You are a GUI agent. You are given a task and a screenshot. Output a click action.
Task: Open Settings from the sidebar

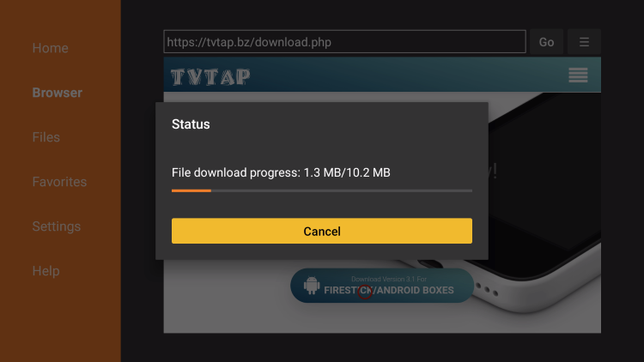57,226
